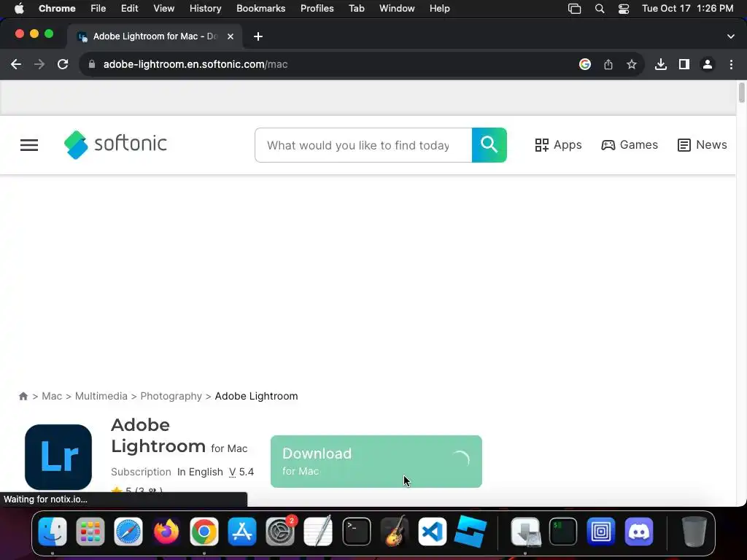Open a new tab

(x=258, y=36)
